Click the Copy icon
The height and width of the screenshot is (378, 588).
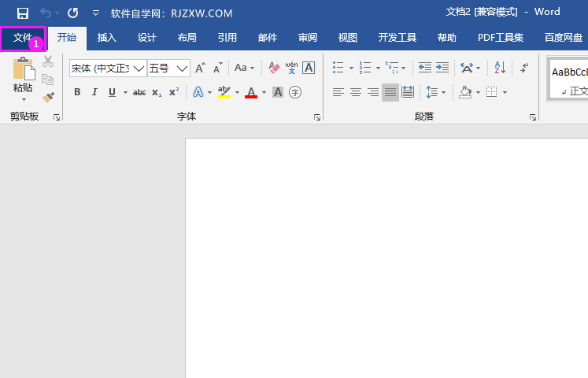(48, 80)
